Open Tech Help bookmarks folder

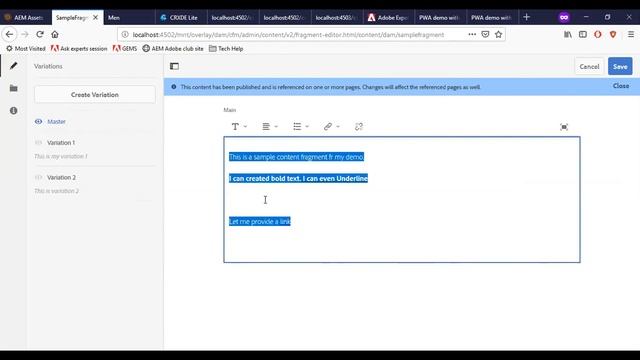(226, 49)
